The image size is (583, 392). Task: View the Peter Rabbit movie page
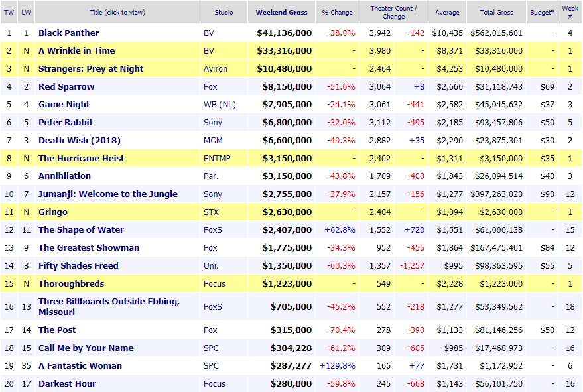66,122
